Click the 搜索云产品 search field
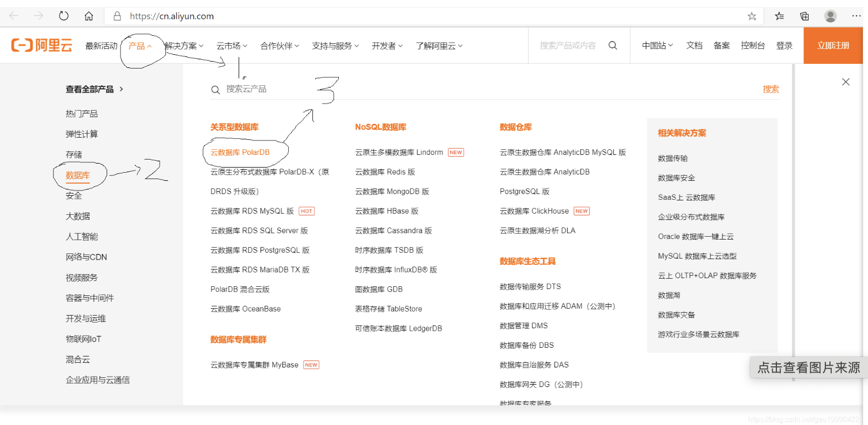Viewport: 868px width, 425px height. click(346, 89)
